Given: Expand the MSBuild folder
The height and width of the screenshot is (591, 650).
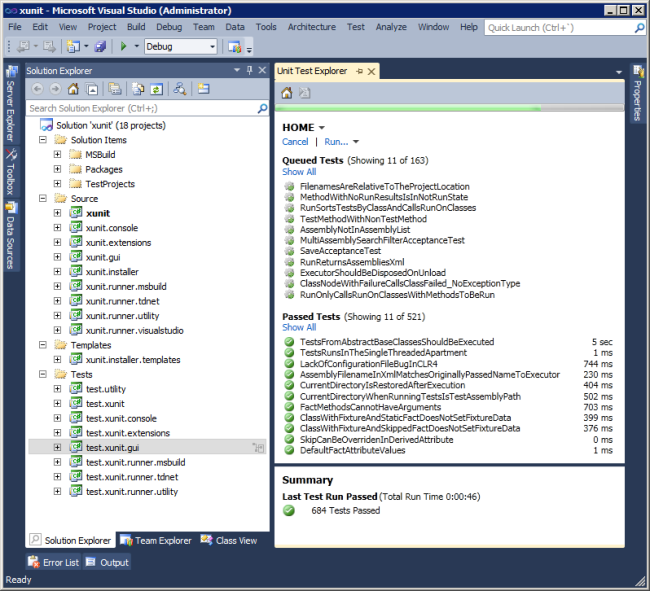Looking at the screenshot, I should pyautogui.click(x=57, y=154).
